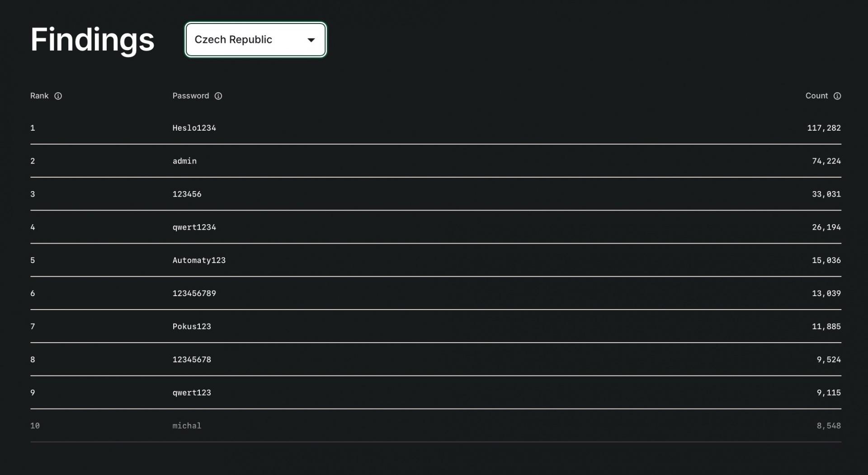Click the Automaty123 password entry
This screenshot has width=868, height=475.
(199, 260)
